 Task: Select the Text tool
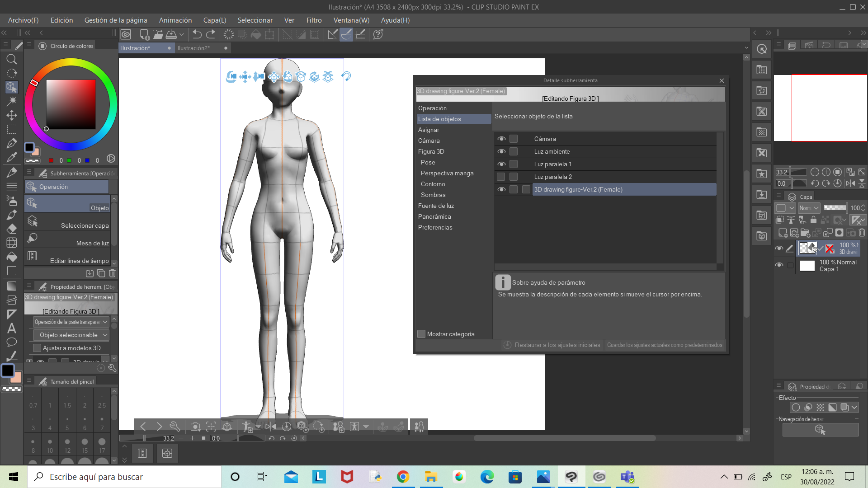[x=12, y=328]
